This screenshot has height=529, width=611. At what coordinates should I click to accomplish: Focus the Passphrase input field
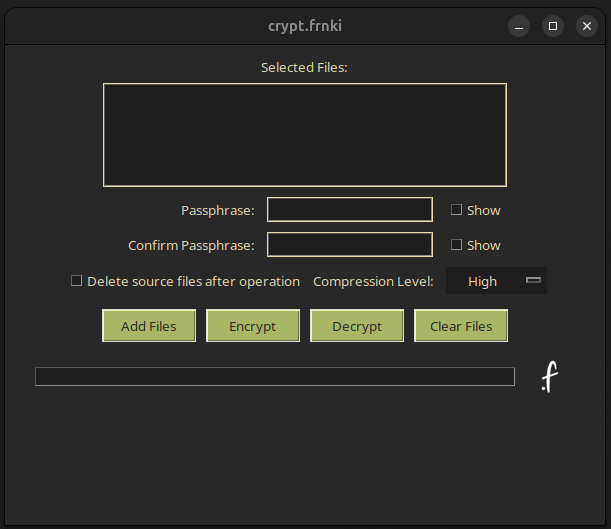(349, 210)
